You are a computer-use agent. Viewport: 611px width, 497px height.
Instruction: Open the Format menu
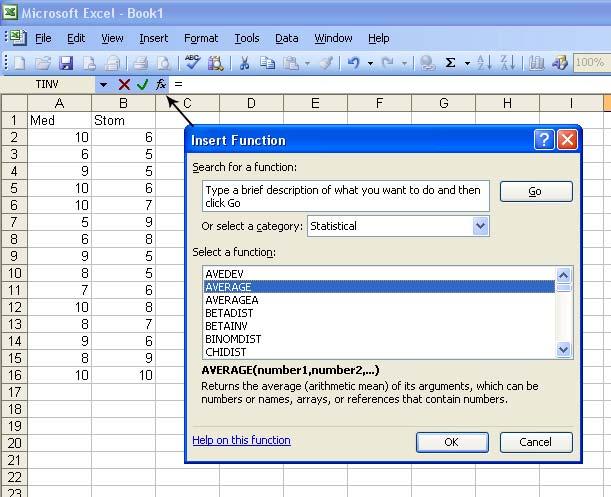pyautogui.click(x=201, y=38)
